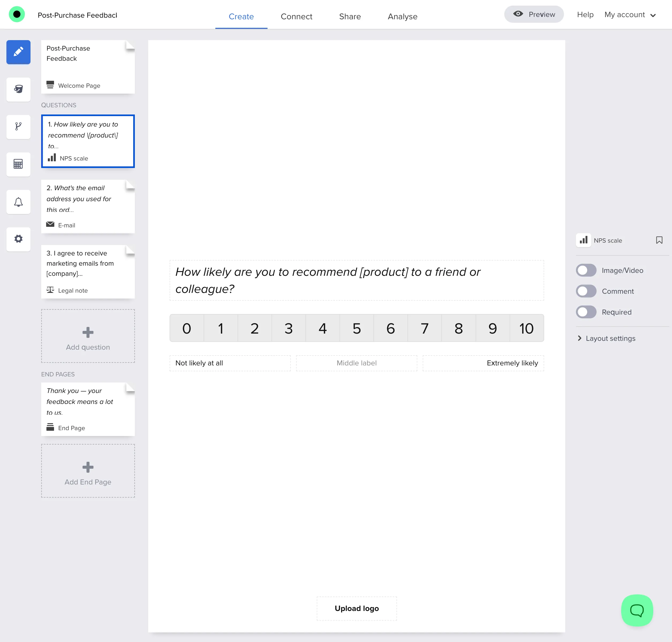Switch to the Create tab
The image size is (672, 642).
click(241, 16)
